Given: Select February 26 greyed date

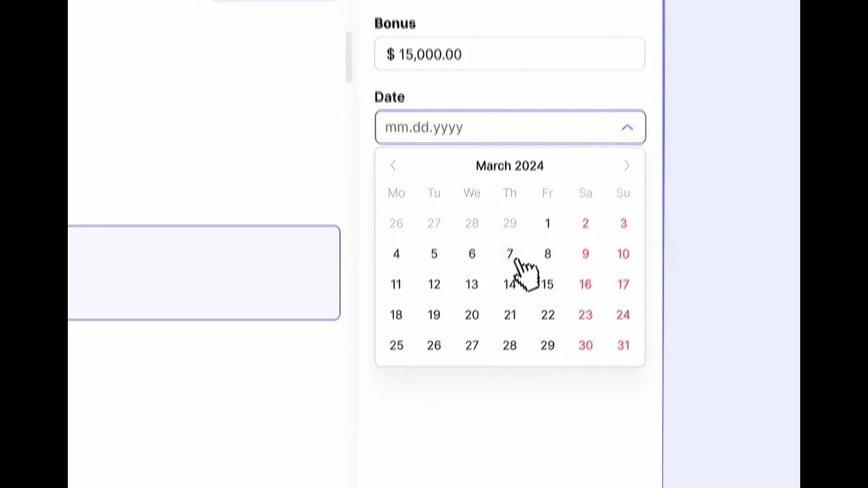Looking at the screenshot, I should [396, 223].
